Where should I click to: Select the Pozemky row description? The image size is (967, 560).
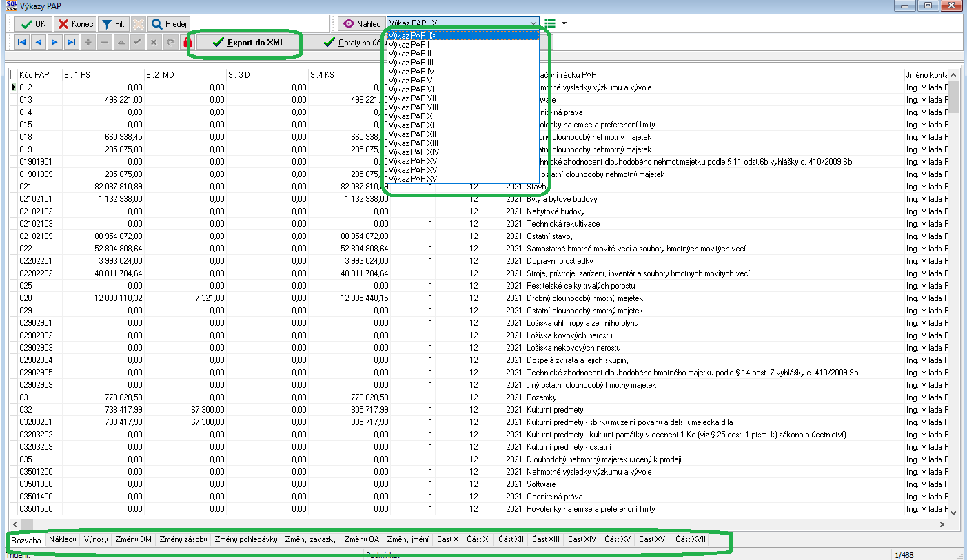(542, 397)
